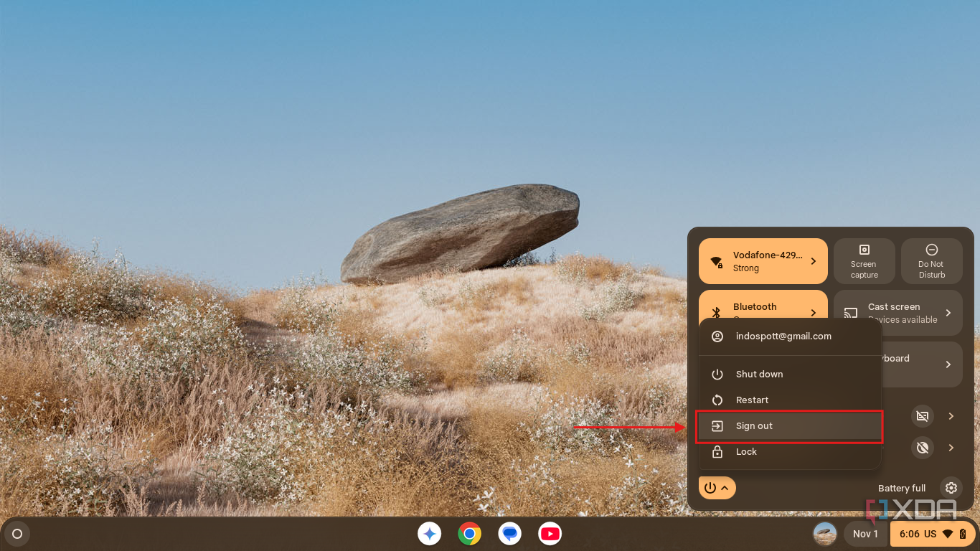Open Messages app on the shelf
The image size is (980, 551).
click(510, 534)
